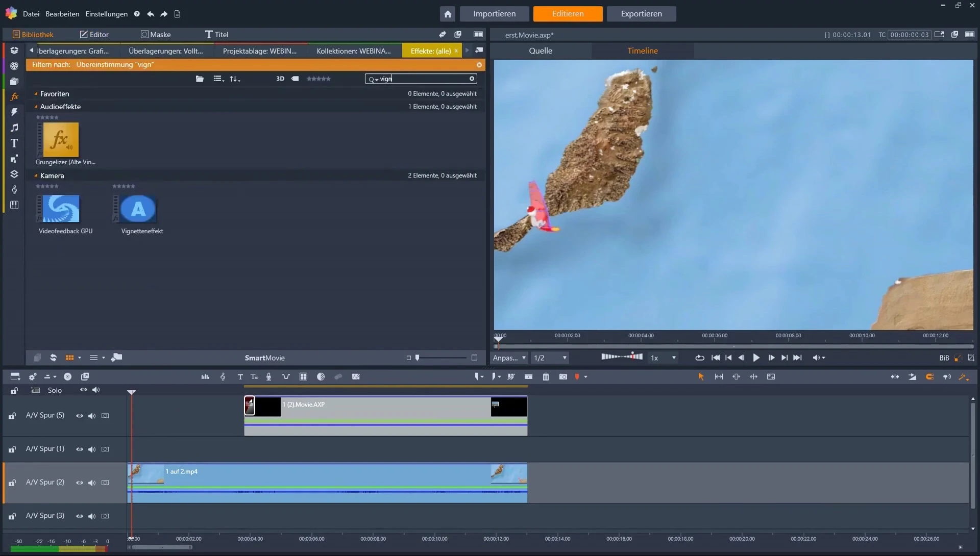Open the Bearbeiten menu
This screenshot has height=556, width=980.
62,14
